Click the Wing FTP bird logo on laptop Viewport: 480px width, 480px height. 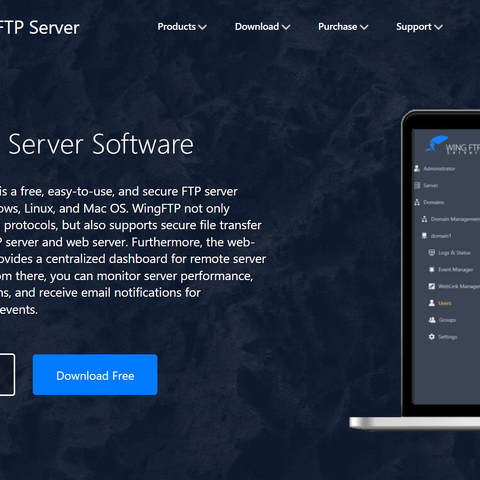(436, 144)
